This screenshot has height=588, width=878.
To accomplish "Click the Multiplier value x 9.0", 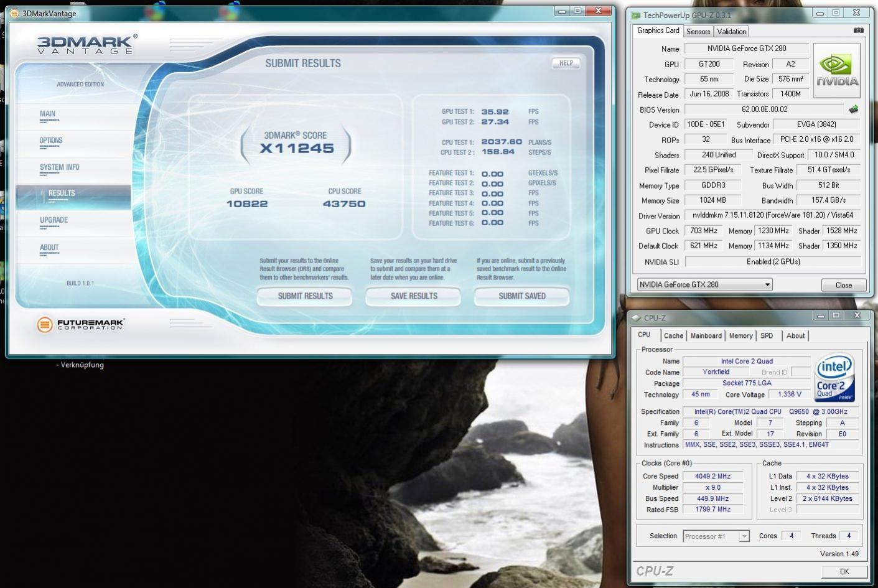I will point(713,488).
